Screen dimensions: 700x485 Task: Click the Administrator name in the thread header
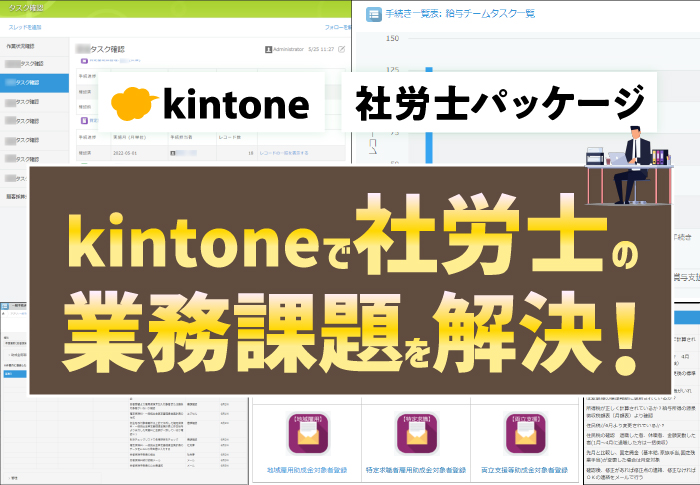tap(288, 49)
